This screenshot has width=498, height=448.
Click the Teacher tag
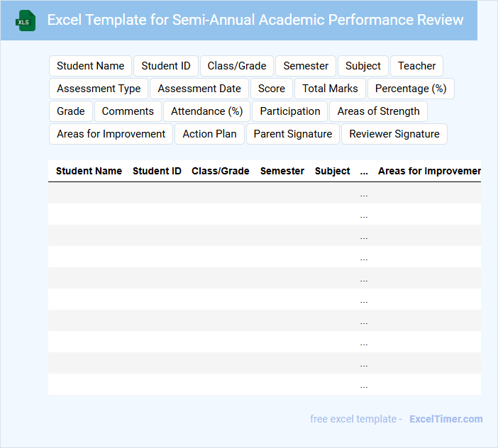pos(416,66)
